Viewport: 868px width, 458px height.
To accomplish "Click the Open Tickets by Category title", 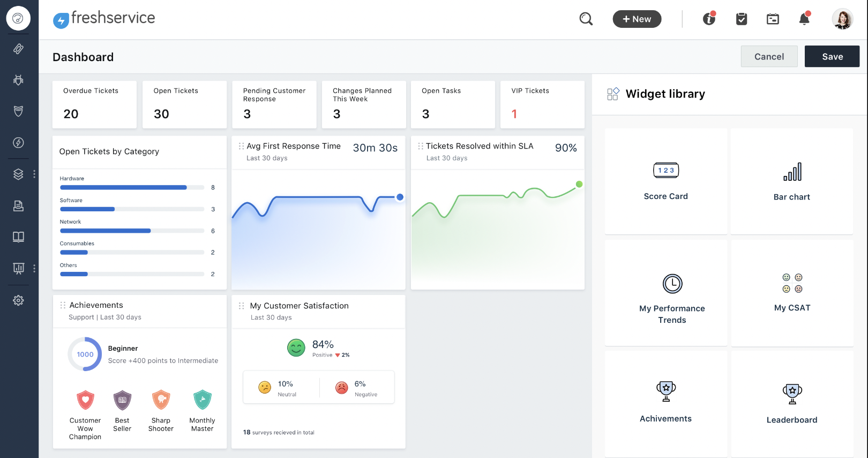I will tap(109, 152).
